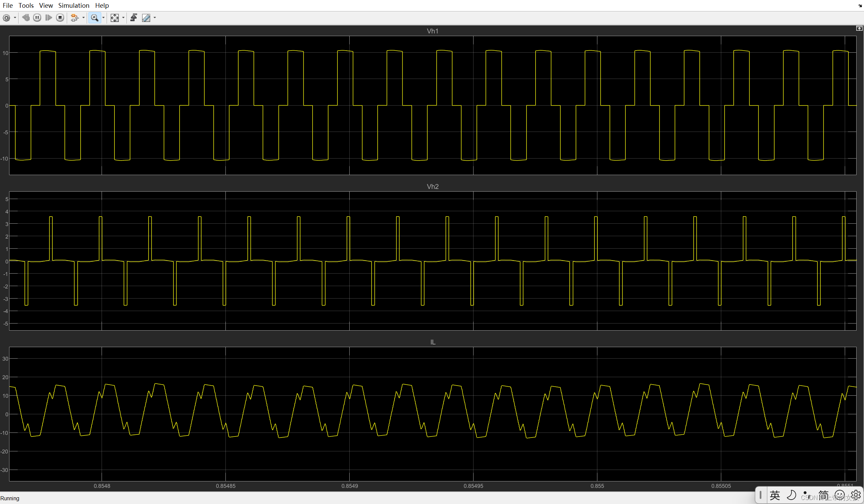Open the scope configuration properties gear
Viewport: 864px width, 504px height.
[6, 18]
